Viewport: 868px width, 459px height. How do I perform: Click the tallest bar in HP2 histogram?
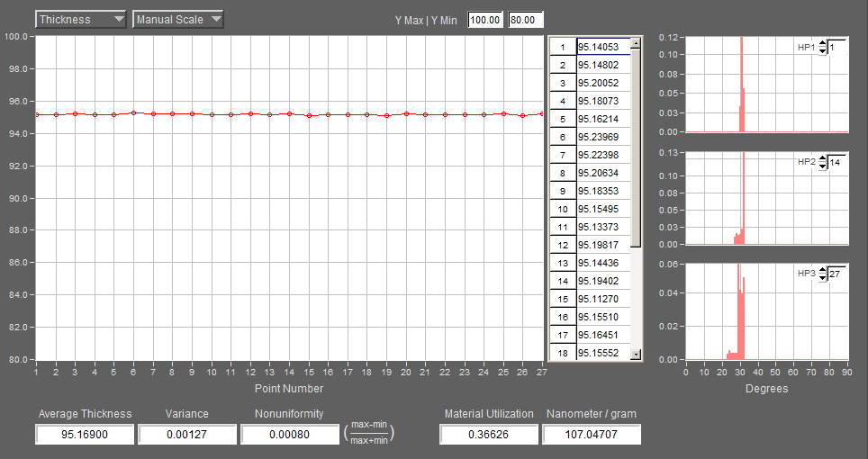pyautogui.click(x=743, y=198)
